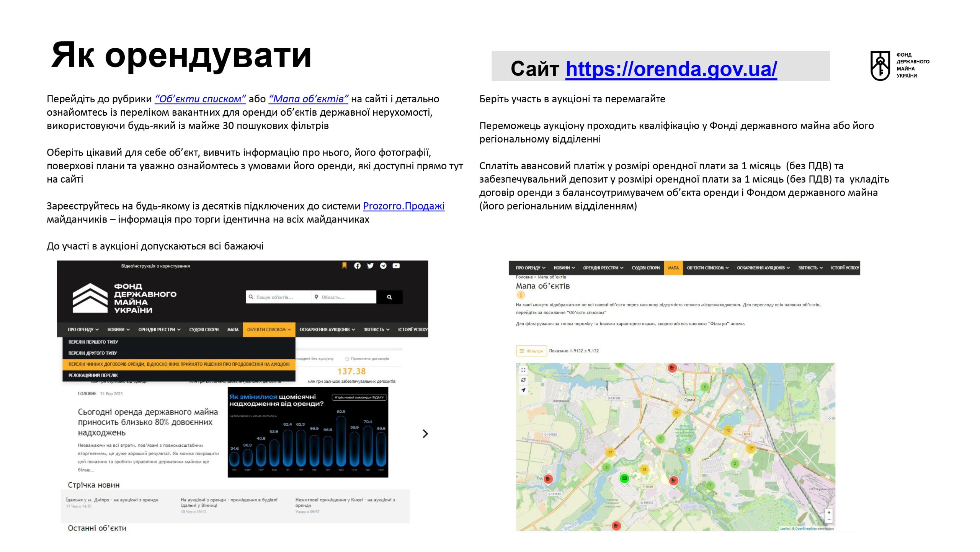Select ПЕРЕЛІК ДРУГОГО ТИПУ from dropdown
This screenshot has width=980, height=552.
click(93, 353)
